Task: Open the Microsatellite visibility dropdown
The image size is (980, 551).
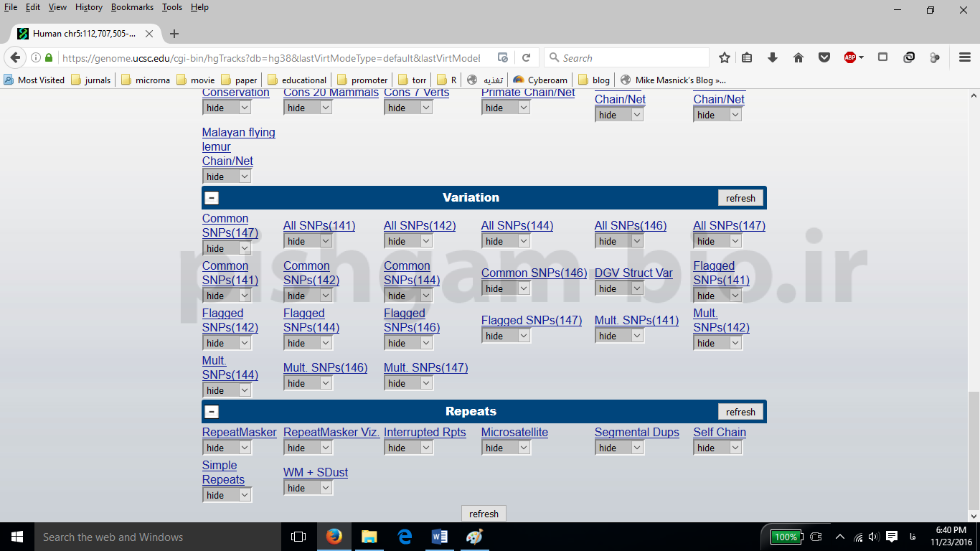Action: tap(505, 448)
